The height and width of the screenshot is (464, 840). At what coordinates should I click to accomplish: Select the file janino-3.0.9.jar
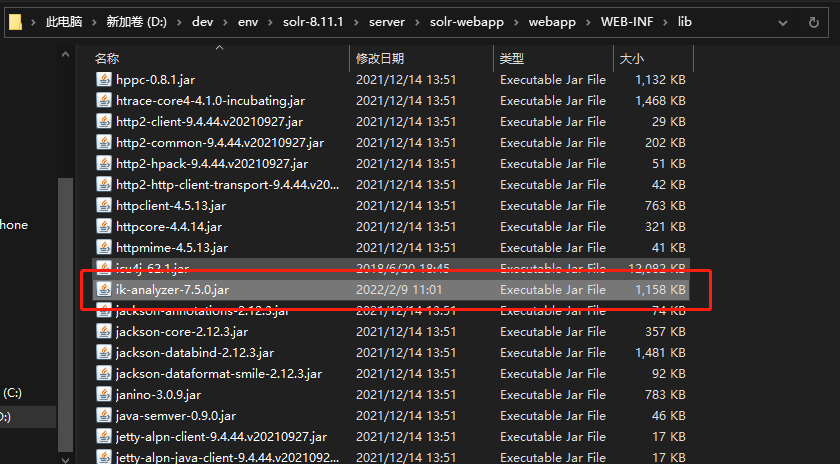tap(159, 394)
